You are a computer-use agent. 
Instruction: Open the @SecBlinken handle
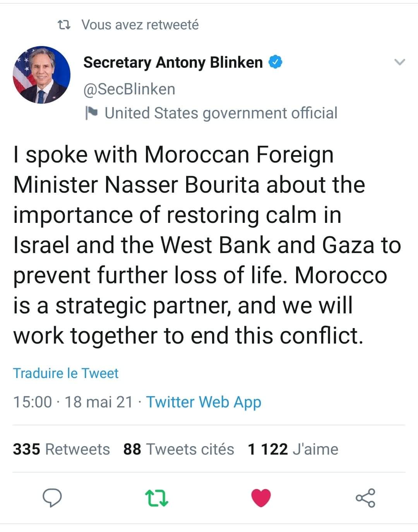129,89
